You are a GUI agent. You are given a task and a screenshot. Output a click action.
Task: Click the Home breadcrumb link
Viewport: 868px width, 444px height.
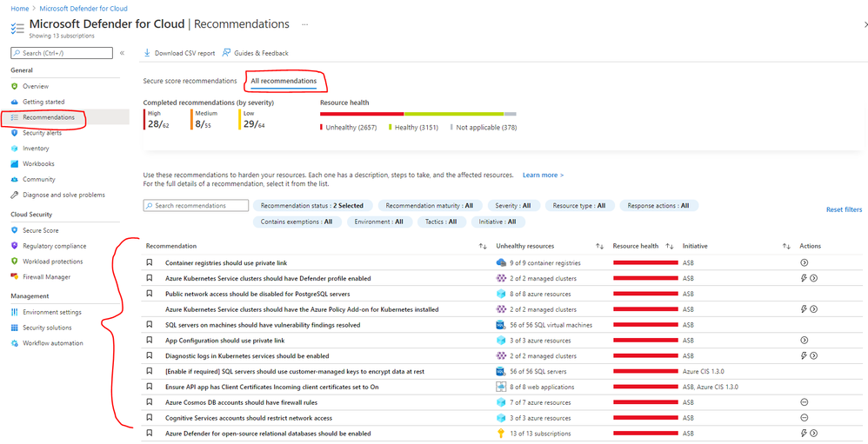tap(19, 9)
